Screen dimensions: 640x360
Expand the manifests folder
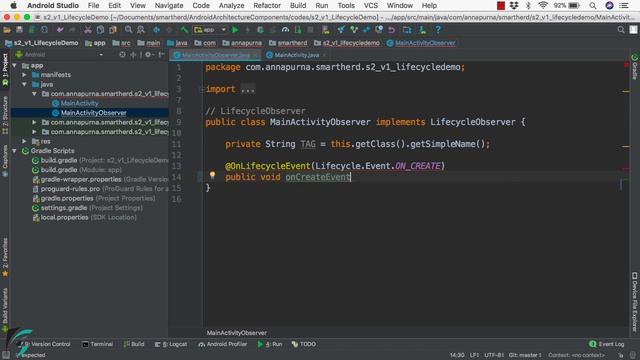[x=24, y=75]
